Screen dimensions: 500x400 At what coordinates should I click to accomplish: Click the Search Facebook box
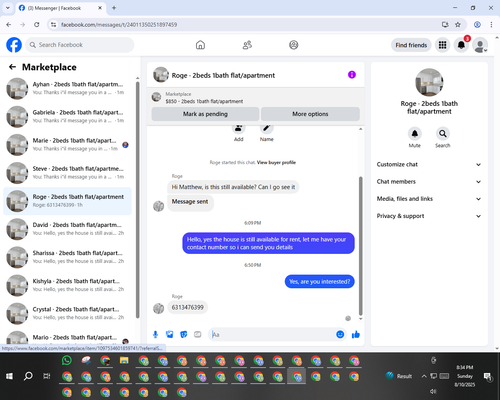tap(80, 45)
